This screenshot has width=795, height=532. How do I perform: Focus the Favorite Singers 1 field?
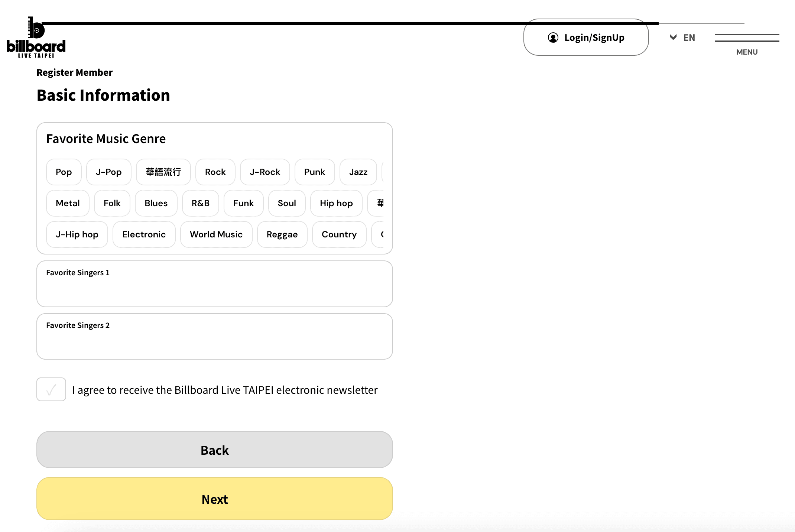click(214, 290)
